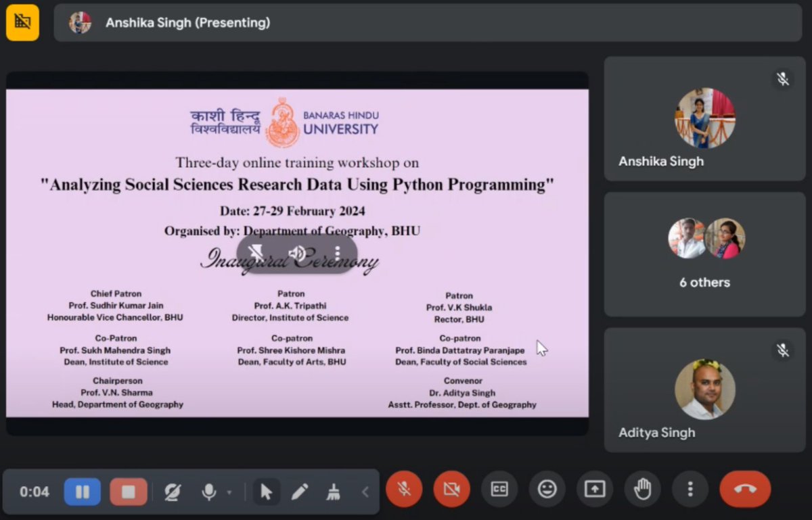Turn on closed captions
This screenshot has height=520, width=812.
(x=499, y=489)
